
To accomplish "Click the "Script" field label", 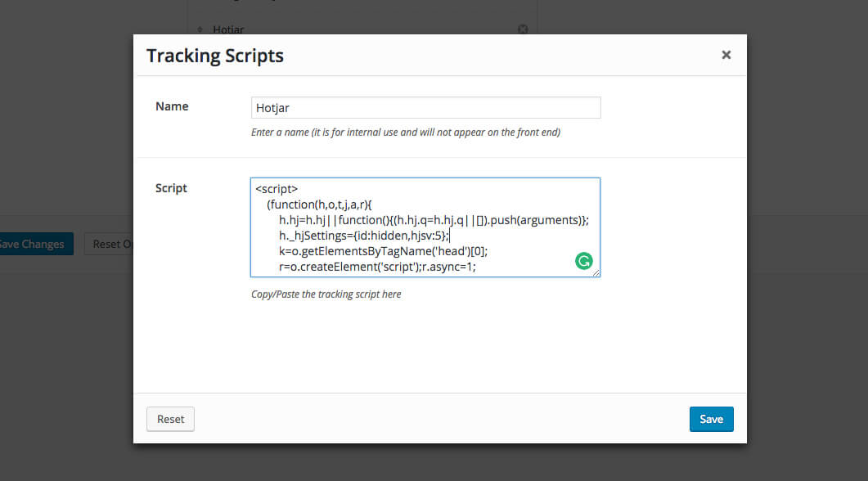I will 171,188.
